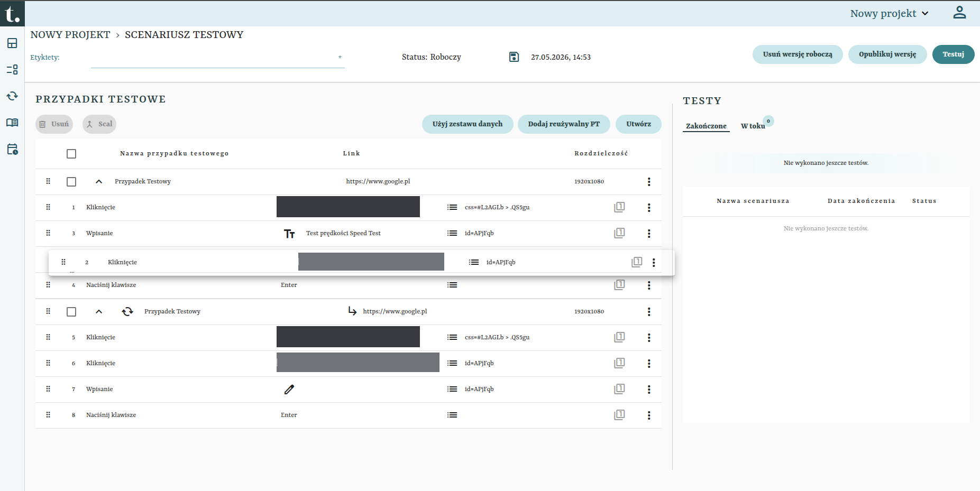
Task: Click the Test prędkości Speed Test value
Action: (343, 234)
